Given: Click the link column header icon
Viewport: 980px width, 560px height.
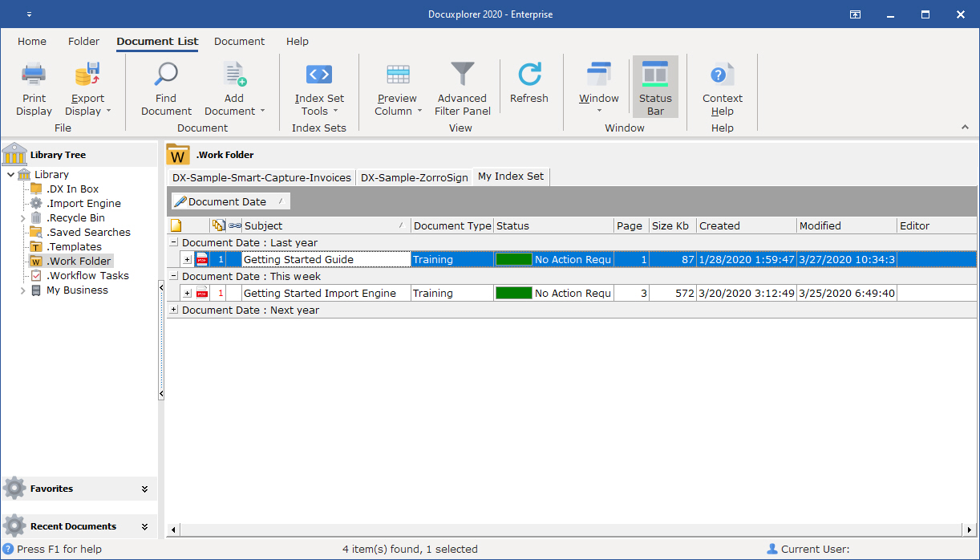Looking at the screenshot, I should click(x=234, y=225).
